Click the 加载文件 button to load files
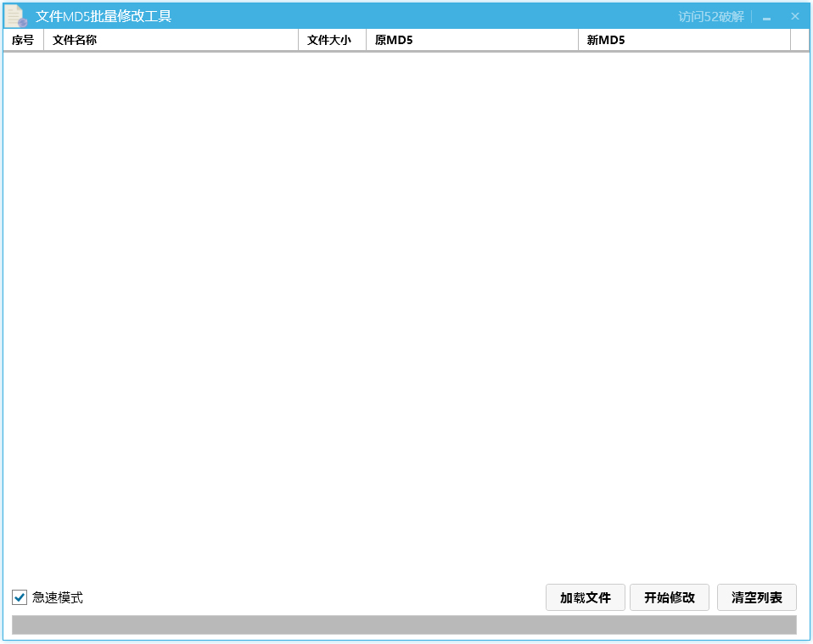The height and width of the screenshot is (644, 813). point(585,597)
